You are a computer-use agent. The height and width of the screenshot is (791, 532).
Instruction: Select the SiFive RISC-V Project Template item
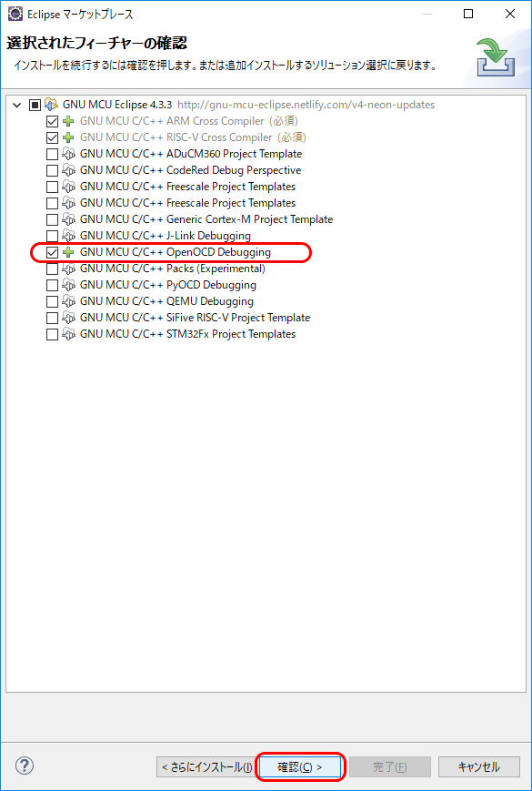point(195,318)
